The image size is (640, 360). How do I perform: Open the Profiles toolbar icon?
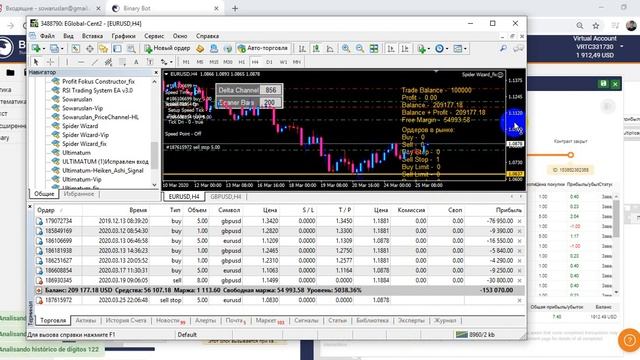tap(54, 49)
